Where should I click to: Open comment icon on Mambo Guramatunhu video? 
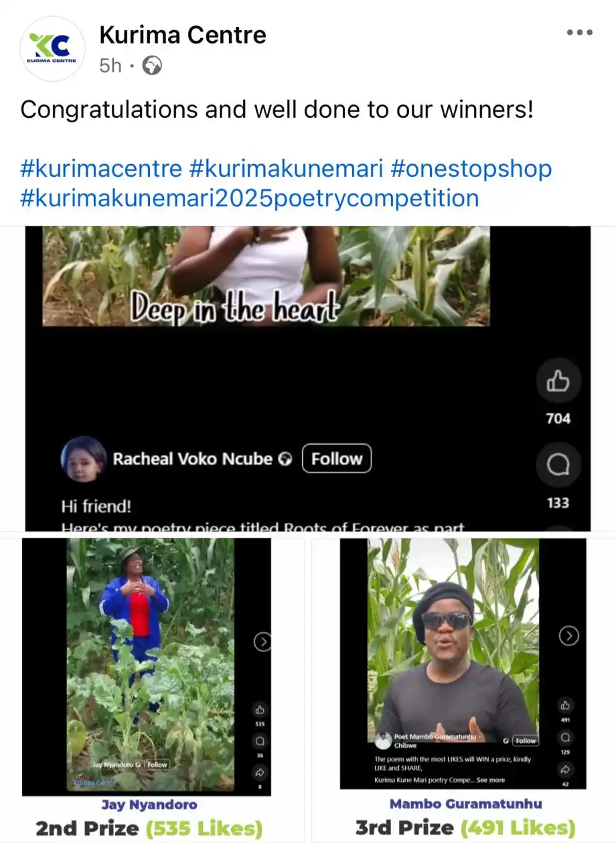(566, 737)
